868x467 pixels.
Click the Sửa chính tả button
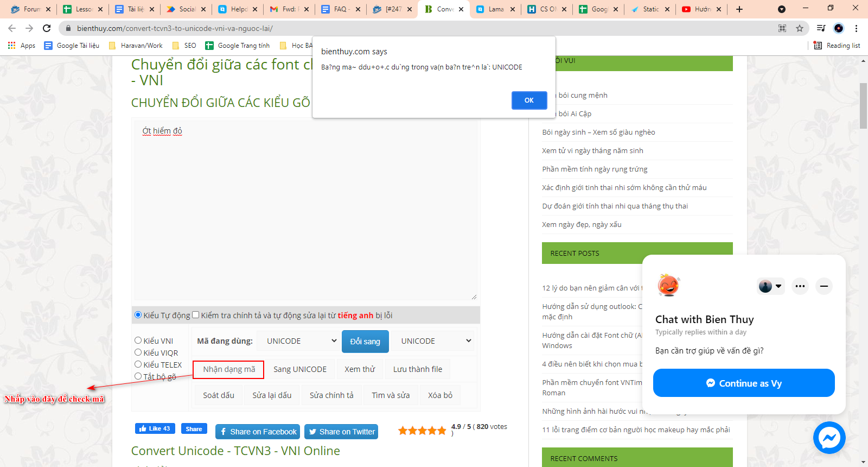pyautogui.click(x=331, y=395)
